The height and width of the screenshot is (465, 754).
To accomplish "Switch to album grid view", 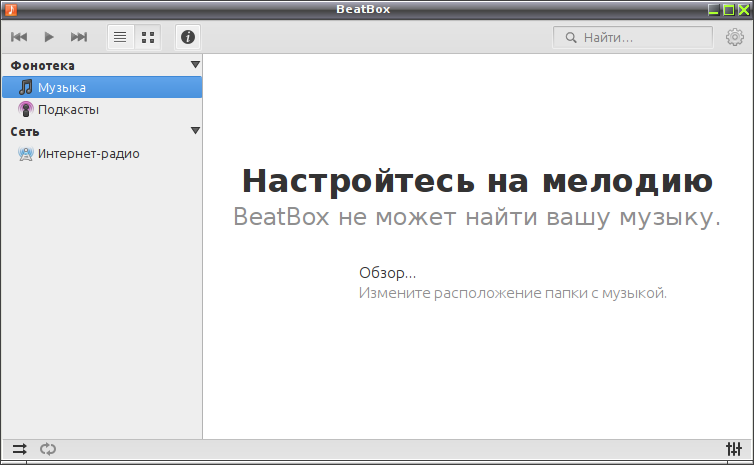I will tap(148, 37).
